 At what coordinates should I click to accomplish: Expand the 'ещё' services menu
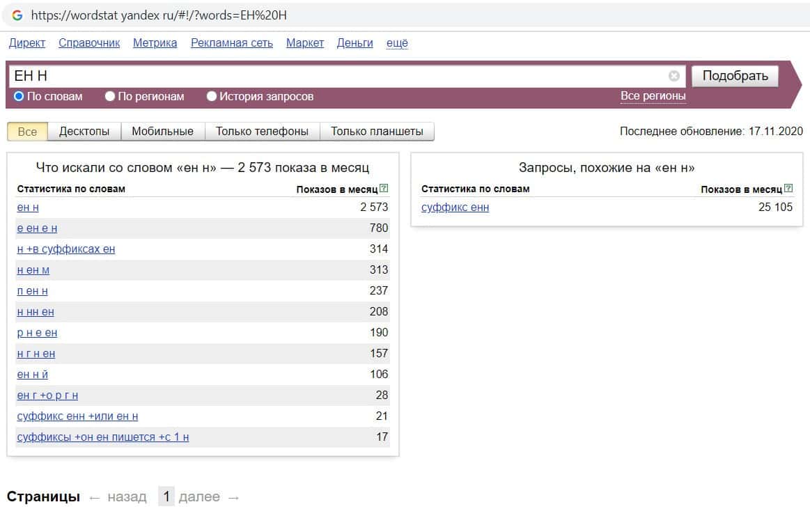(397, 43)
